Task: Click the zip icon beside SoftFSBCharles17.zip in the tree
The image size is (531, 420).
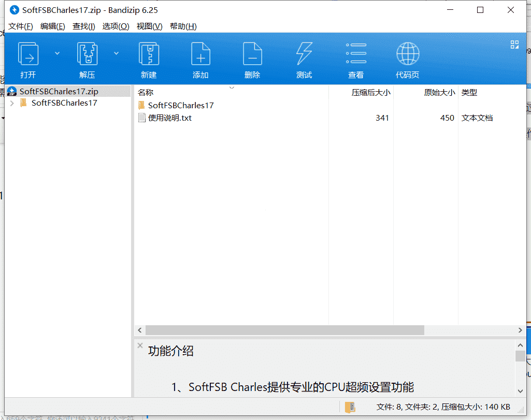Action: tap(12, 91)
